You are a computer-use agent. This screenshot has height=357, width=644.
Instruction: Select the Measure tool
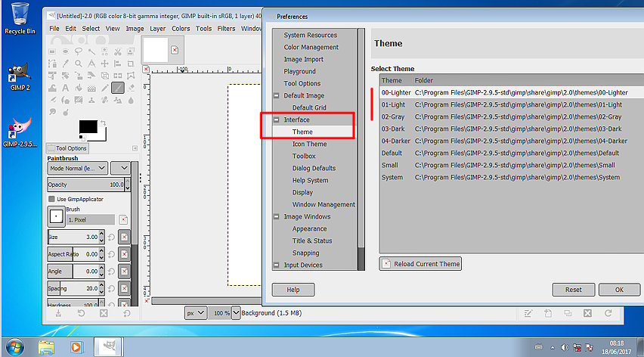[91, 64]
